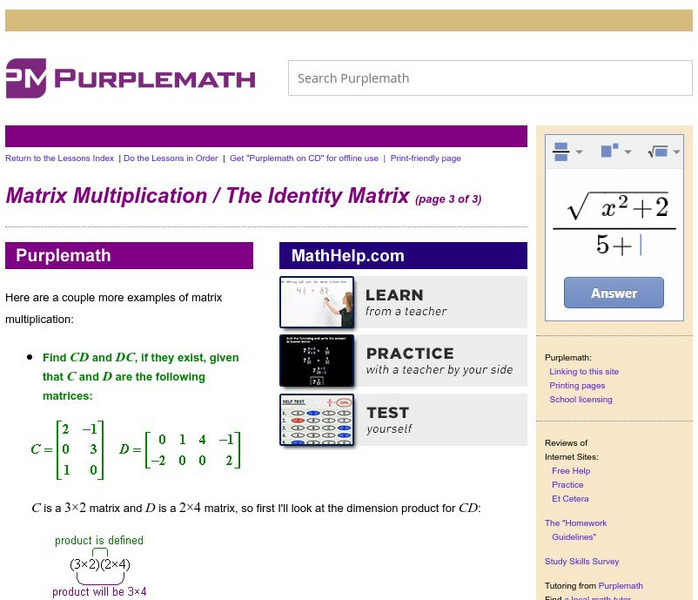Click the Purplemath PM logo icon
Screen dimensions: 698x600
(26, 78)
